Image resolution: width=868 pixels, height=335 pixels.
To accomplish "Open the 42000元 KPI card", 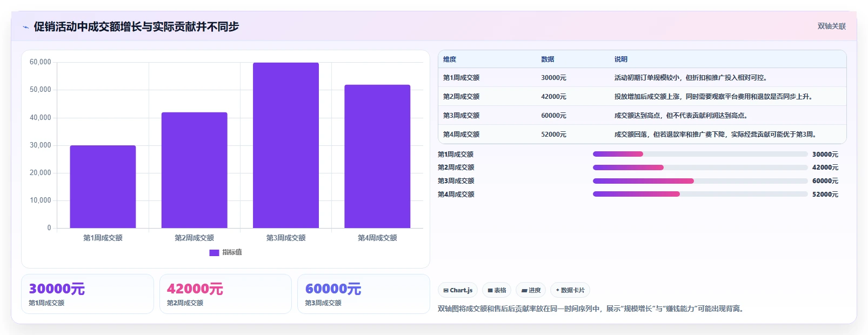I will pos(225,294).
